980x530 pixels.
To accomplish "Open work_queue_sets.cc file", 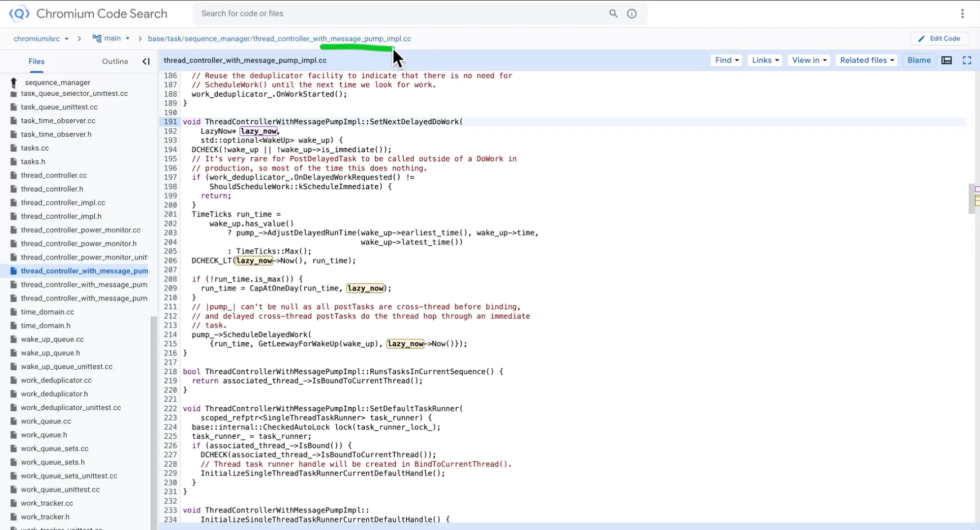I will [54, 449].
